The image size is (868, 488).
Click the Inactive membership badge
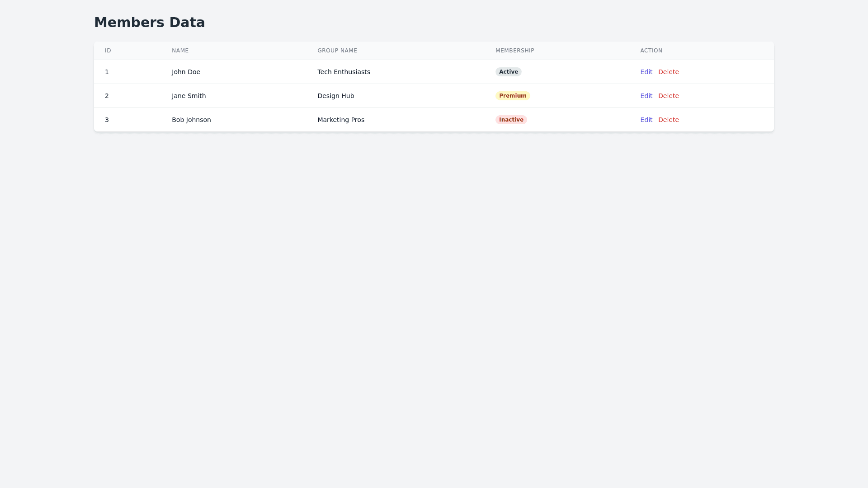[x=511, y=120]
